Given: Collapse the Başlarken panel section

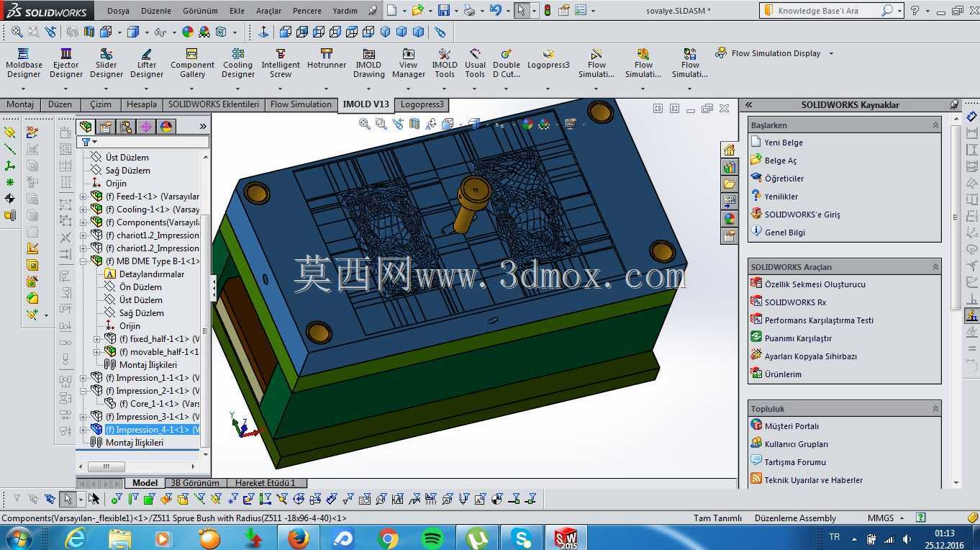Looking at the screenshot, I should click(x=935, y=125).
